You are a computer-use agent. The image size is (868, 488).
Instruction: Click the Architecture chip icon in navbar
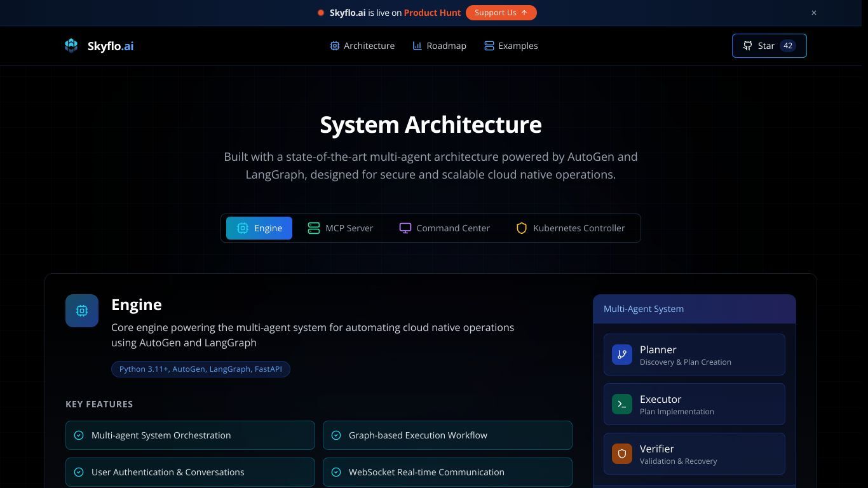pos(335,46)
